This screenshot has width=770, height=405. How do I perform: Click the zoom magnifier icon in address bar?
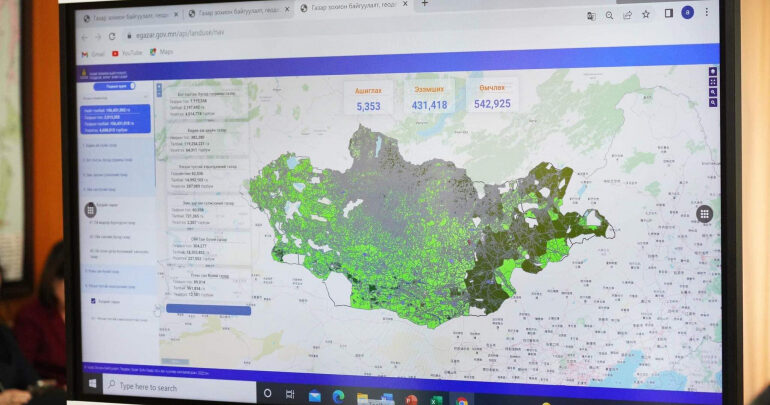[x=609, y=15]
